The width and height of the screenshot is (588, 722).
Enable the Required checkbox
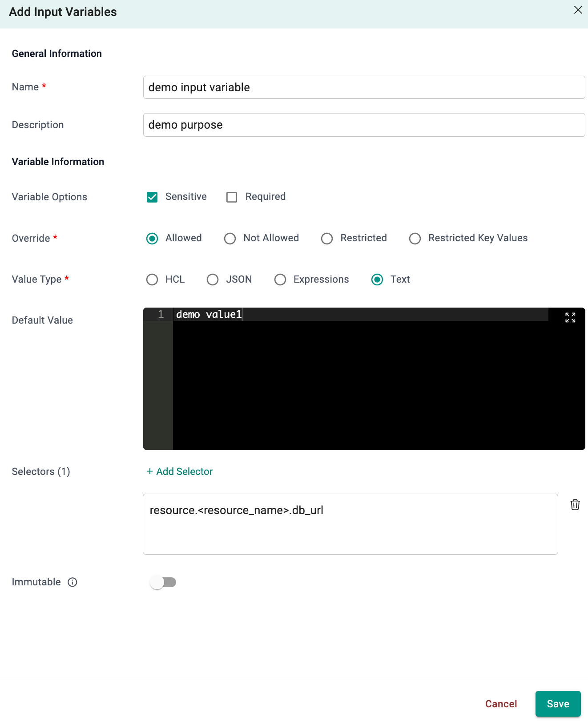[232, 197]
